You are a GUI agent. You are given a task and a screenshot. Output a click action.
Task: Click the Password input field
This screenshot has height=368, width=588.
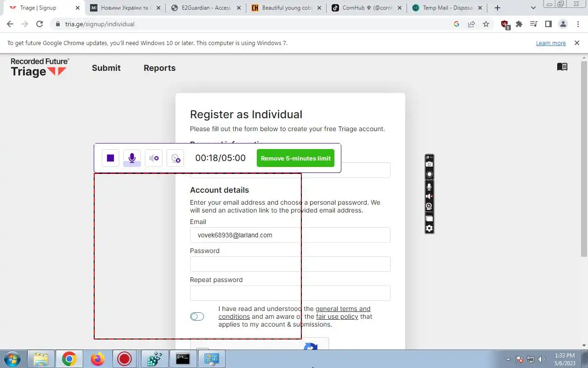point(290,264)
